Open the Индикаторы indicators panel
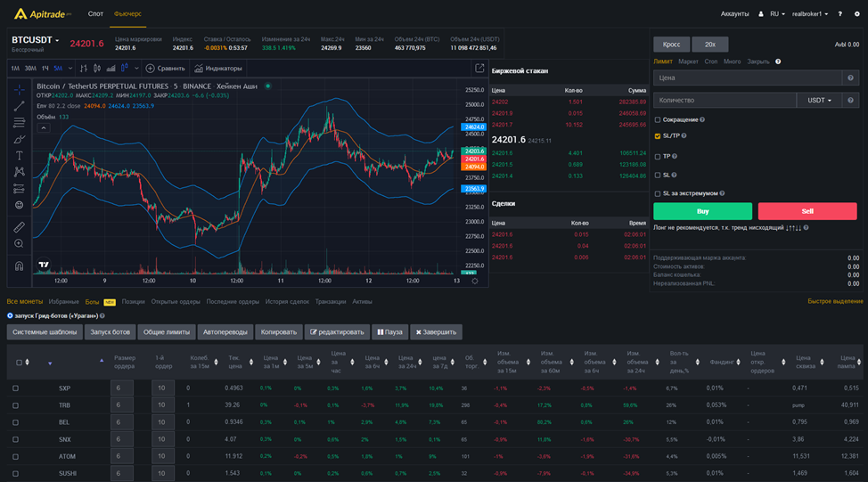Screen dimensions: 868x482 point(218,69)
